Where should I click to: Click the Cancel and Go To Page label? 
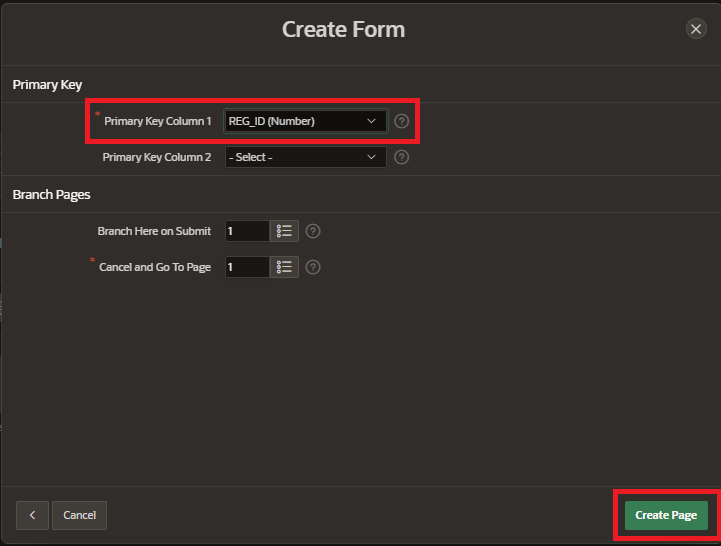(155, 268)
